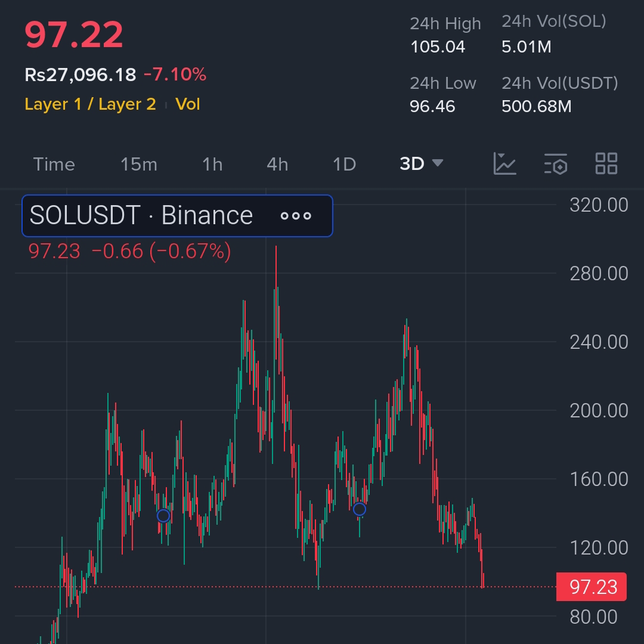Click the 200.00 price axis label

[x=599, y=411]
